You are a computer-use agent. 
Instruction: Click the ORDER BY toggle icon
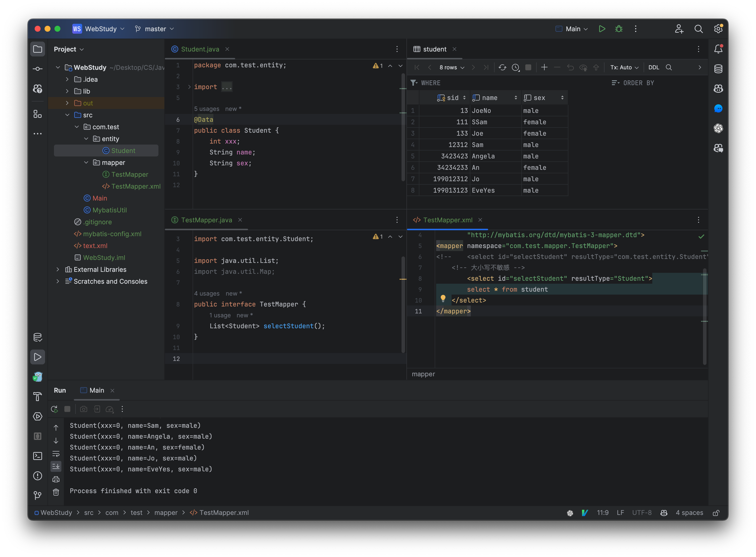click(x=615, y=82)
